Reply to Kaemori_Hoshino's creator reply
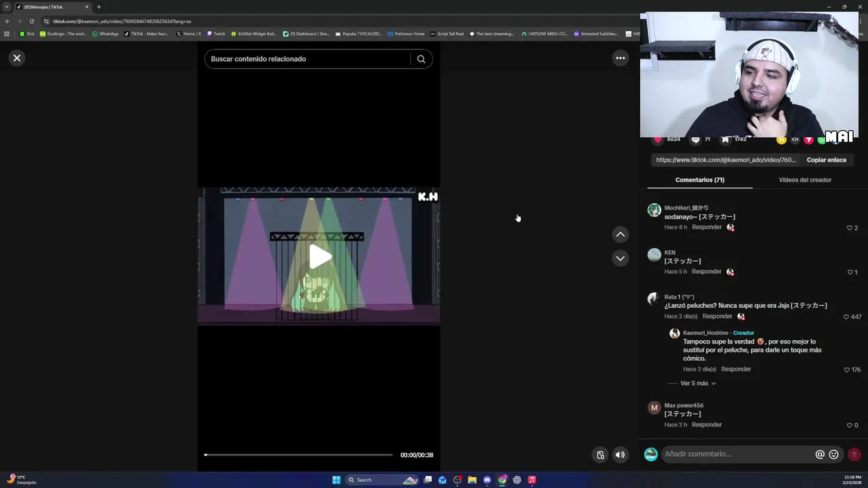 pos(736,369)
